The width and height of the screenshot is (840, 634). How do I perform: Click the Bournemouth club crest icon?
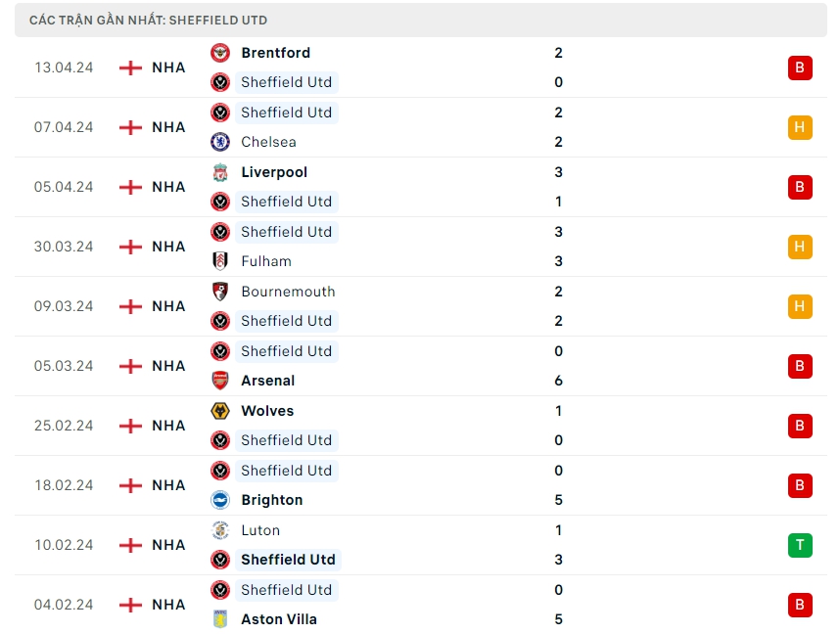(x=220, y=292)
